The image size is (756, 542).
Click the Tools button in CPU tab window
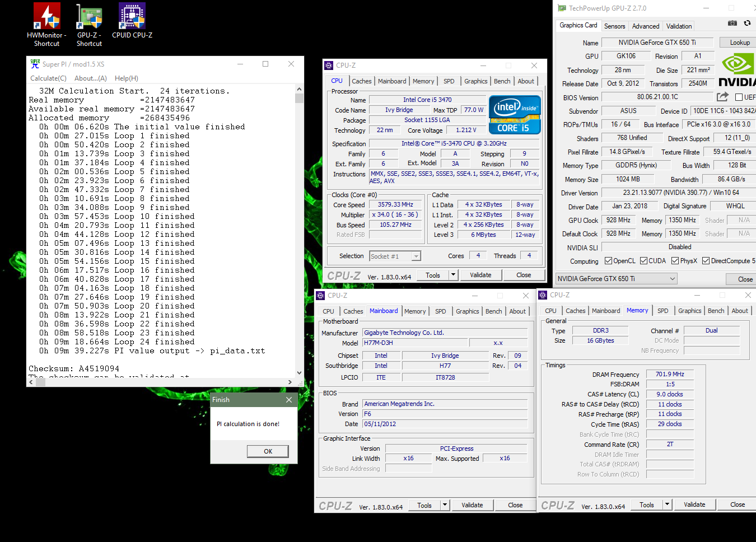(433, 275)
